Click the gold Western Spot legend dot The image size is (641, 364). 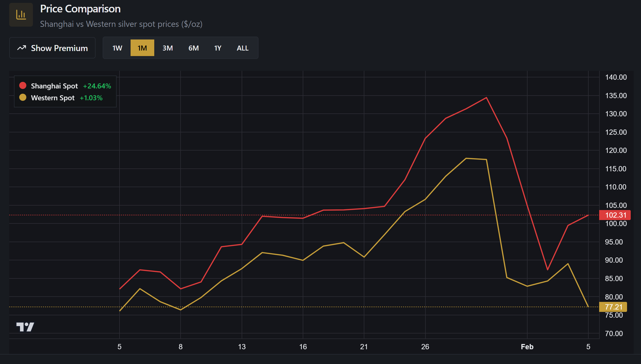click(23, 98)
